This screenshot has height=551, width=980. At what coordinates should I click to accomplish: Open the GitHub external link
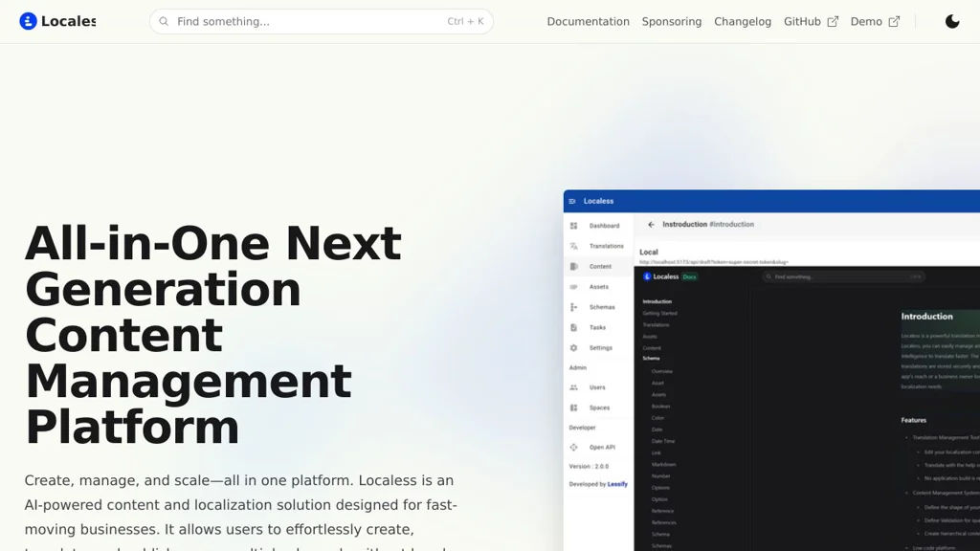click(811, 21)
